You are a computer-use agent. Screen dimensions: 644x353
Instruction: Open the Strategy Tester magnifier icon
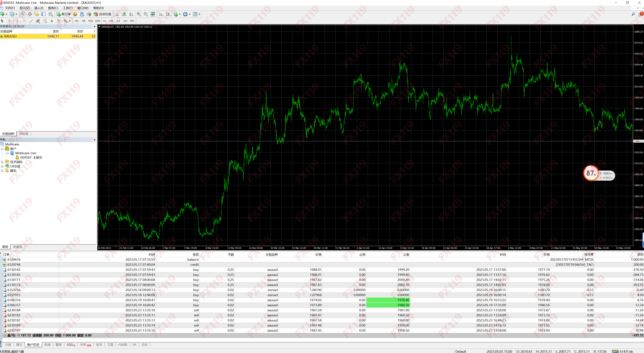[51, 14]
